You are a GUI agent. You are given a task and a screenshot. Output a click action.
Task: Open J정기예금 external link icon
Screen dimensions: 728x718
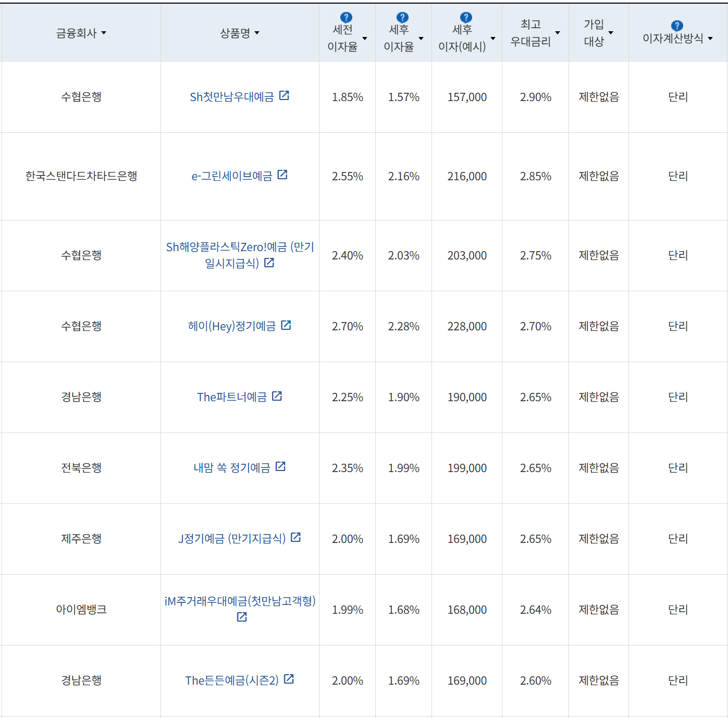coord(296,538)
